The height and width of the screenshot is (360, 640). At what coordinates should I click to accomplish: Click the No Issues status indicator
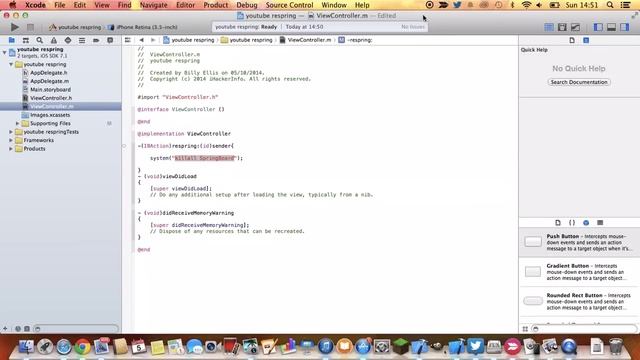(413, 27)
